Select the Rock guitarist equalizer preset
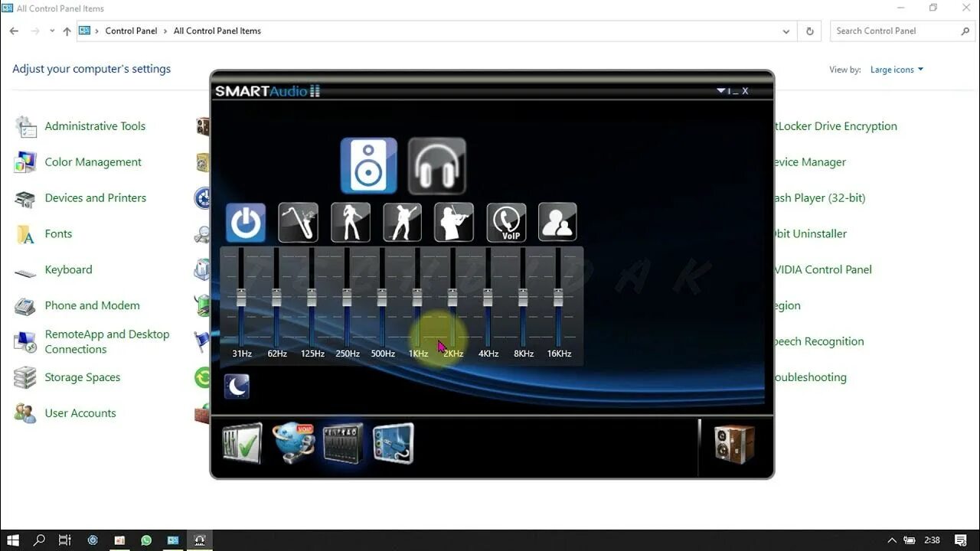Image resolution: width=980 pixels, height=551 pixels. tap(402, 222)
